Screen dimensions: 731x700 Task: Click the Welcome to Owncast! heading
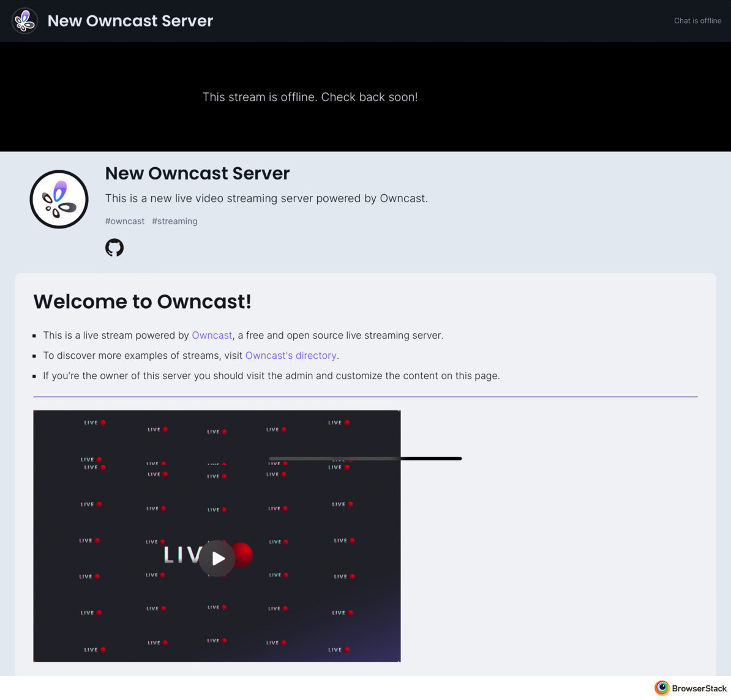(142, 302)
